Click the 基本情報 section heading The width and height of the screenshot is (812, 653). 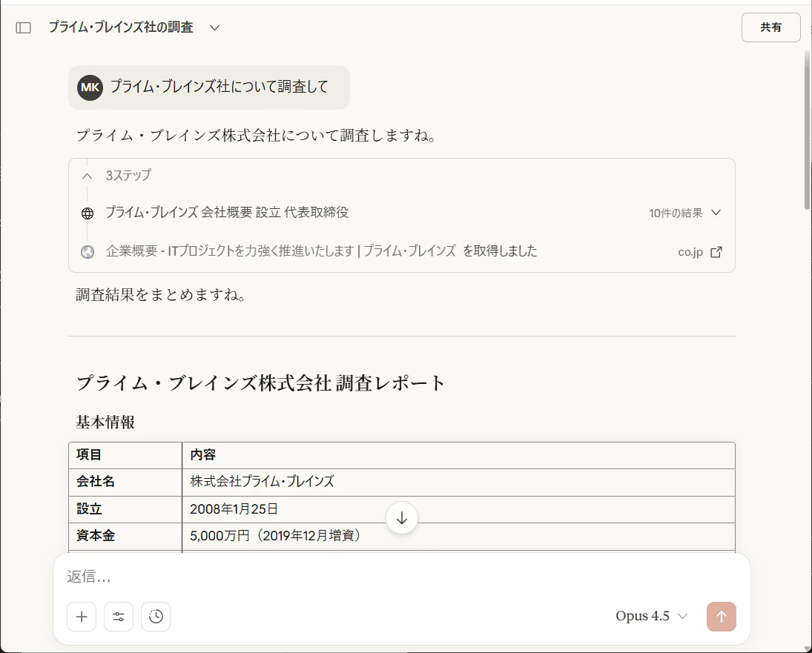point(105,422)
